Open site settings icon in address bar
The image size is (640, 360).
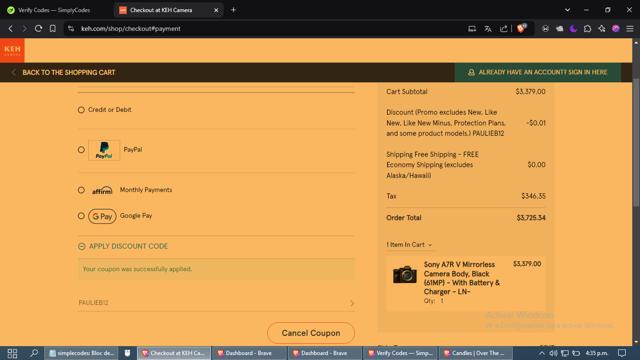[x=71, y=29]
